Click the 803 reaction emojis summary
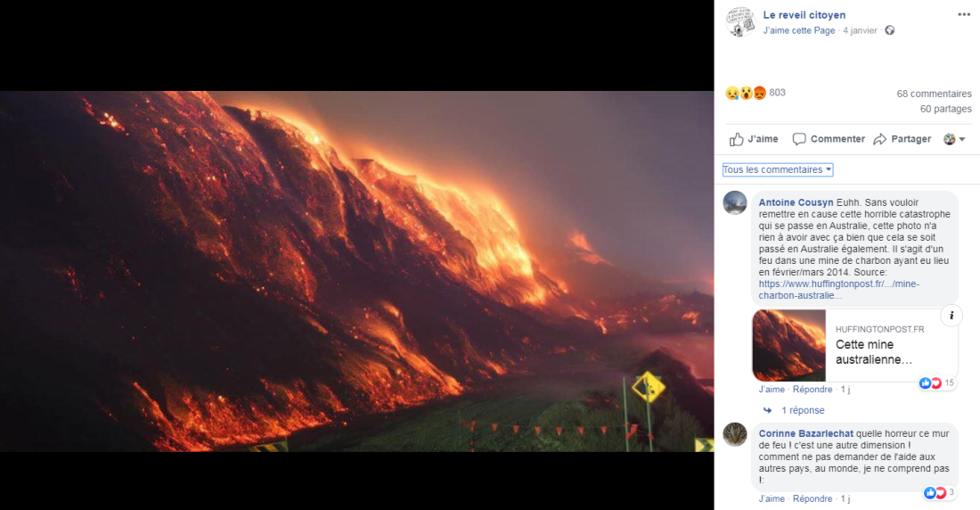The image size is (980, 510). (755, 93)
